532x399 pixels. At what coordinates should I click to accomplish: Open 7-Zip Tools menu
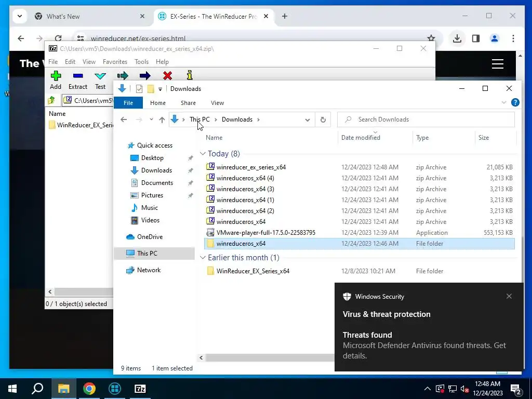pos(141,62)
